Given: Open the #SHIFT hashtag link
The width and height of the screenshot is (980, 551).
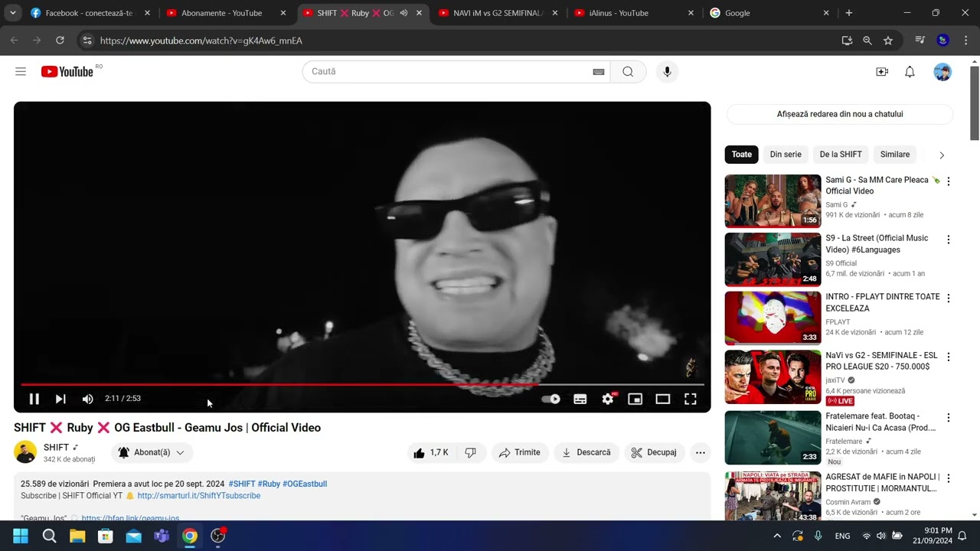Looking at the screenshot, I should pyautogui.click(x=242, y=484).
